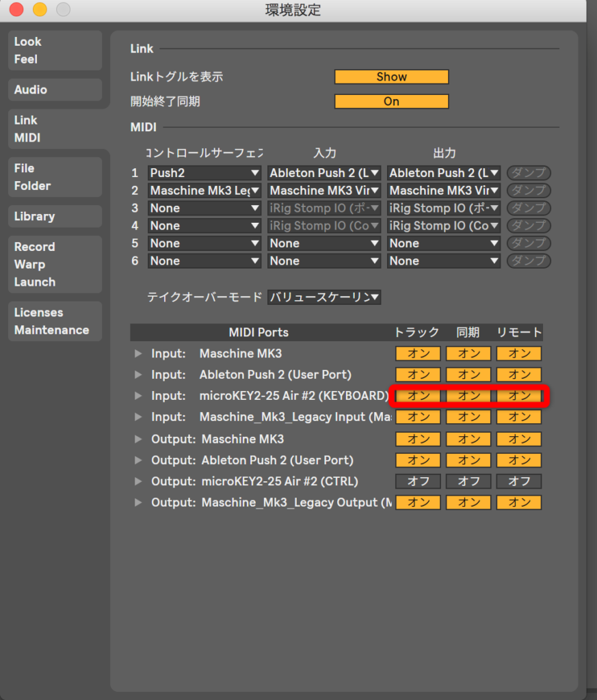
Task: Toggle Track for microKEY2-25 Air #2 KEYBOARD input
Action: [x=419, y=396]
